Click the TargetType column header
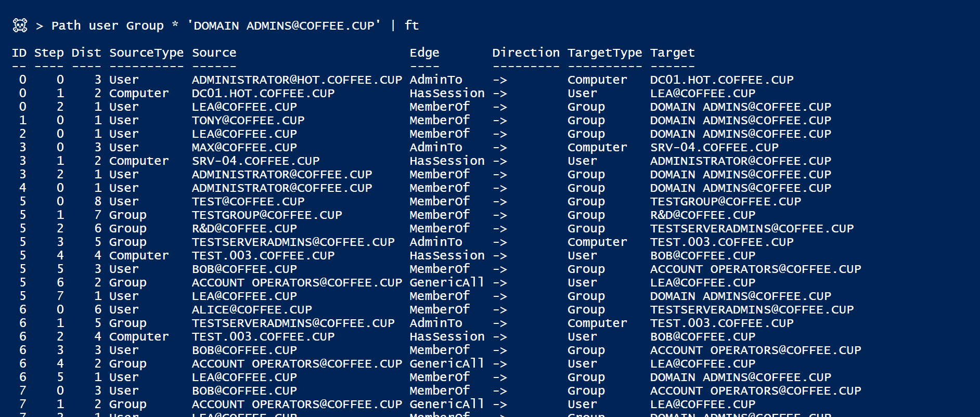The image size is (980, 417). (605, 53)
